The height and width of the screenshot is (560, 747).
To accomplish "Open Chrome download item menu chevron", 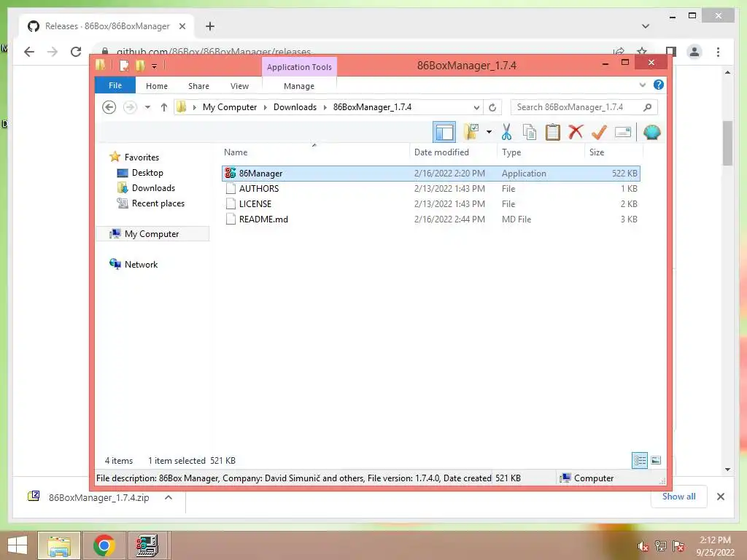I will tap(169, 497).
